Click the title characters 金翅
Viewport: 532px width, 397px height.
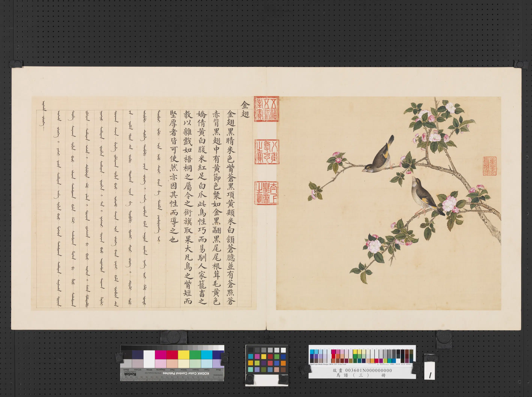(x=246, y=109)
